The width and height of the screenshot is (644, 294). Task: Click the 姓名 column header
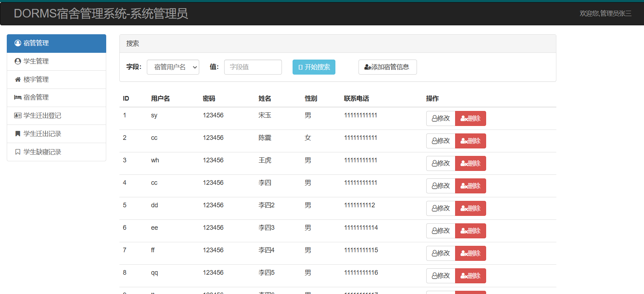(265, 98)
